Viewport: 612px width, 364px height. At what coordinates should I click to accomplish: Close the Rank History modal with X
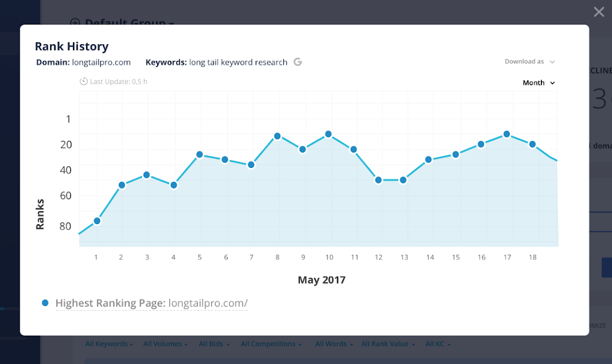coord(599,12)
